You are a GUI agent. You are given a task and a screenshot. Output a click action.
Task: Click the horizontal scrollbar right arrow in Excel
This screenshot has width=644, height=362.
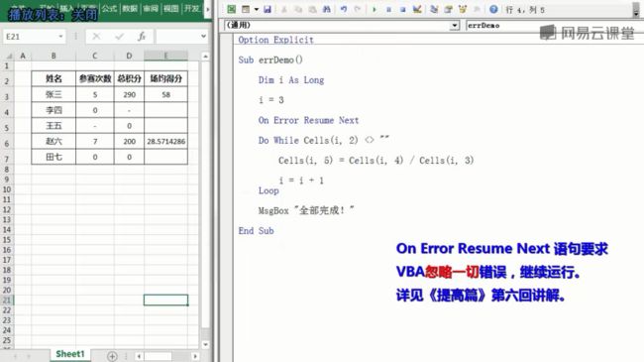[x=195, y=356]
